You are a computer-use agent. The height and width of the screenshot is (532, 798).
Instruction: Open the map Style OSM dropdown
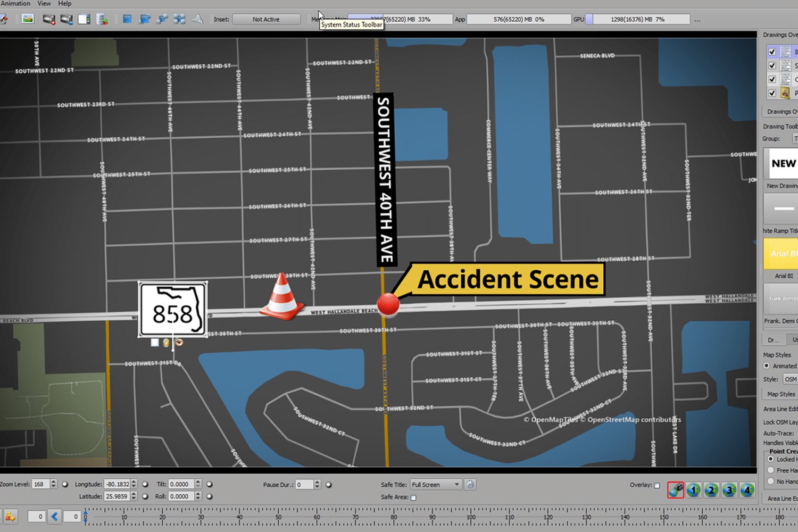coord(791,379)
